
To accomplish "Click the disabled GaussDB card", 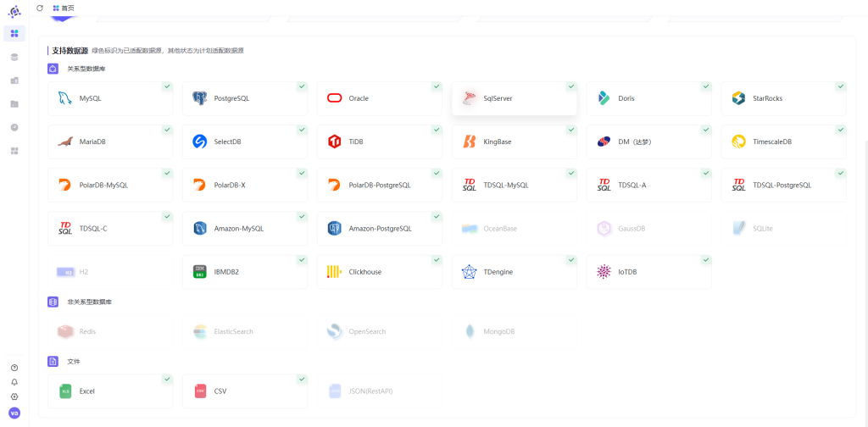I will pos(648,229).
